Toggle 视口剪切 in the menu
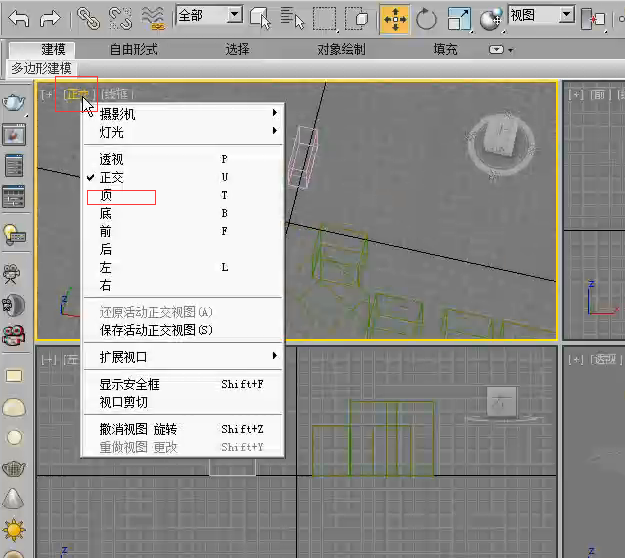Viewport: 625px width, 558px height. click(183, 402)
